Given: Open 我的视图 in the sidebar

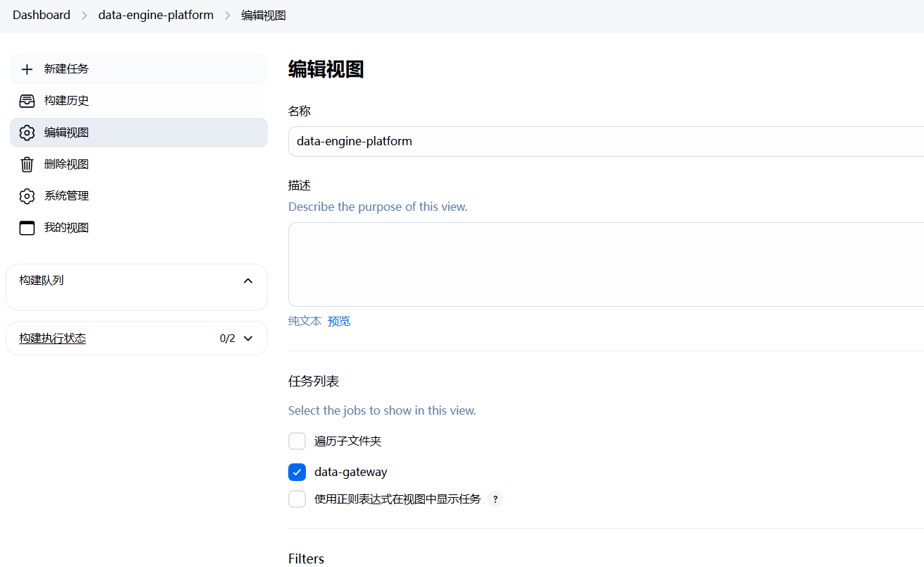Looking at the screenshot, I should (139, 228).
